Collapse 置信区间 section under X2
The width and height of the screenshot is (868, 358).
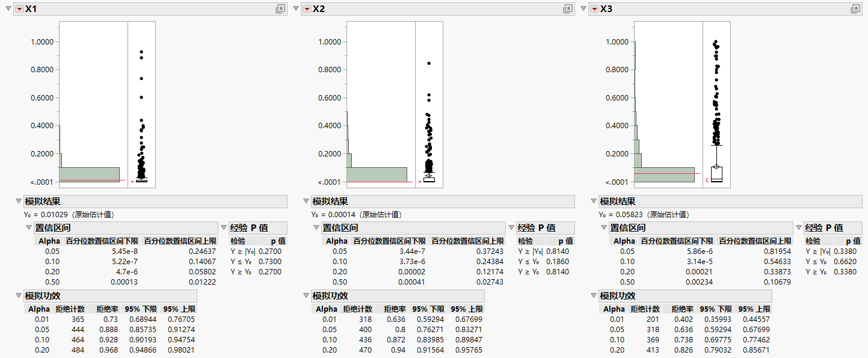point(316,228)
